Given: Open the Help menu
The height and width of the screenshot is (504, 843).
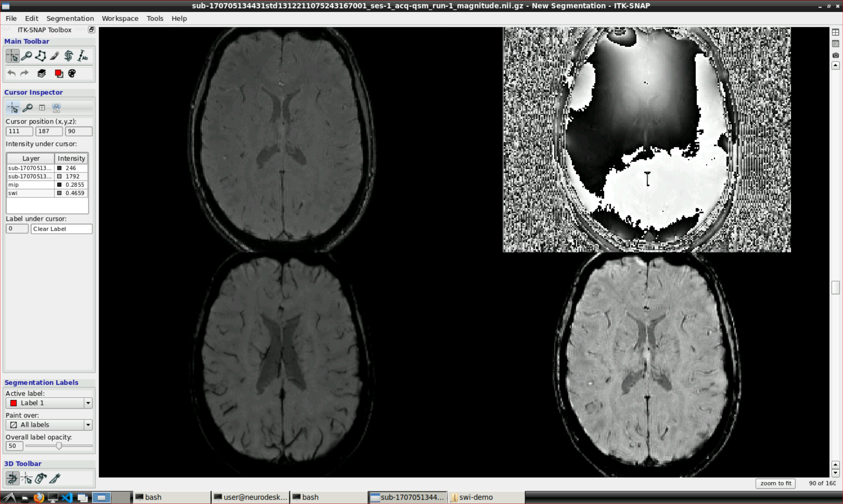Looking at the screenshot, I should 179,18.
